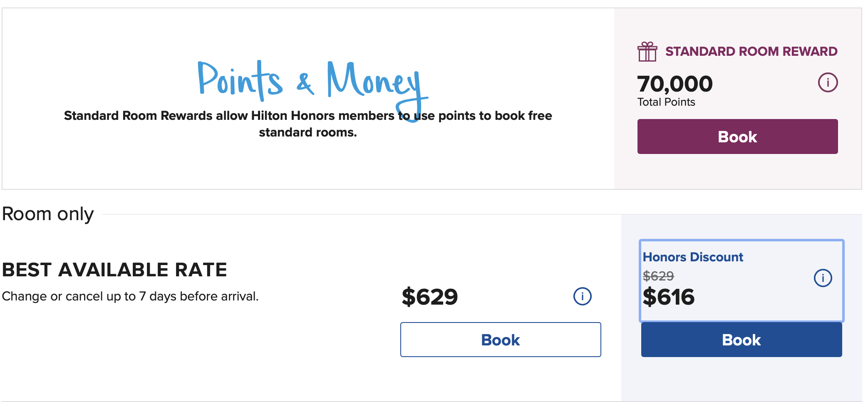Image resolution: width=868 pixels, height=402 pixels.
Task: Click the Honors Discount label text
Action: point(693,257)
